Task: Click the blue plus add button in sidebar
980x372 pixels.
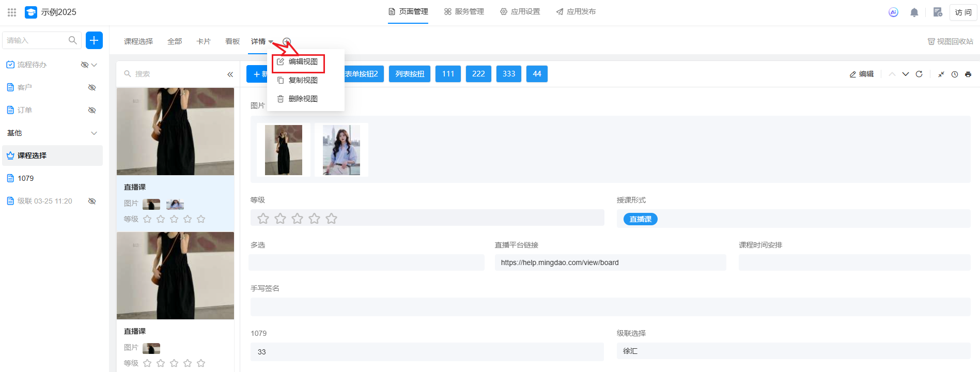Action: [x=94, y=40]
